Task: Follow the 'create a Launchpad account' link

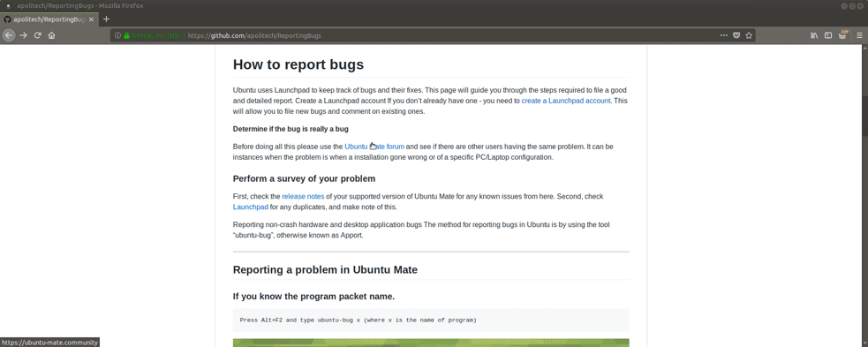Action: pyautogui.click(x=566, y=101)
